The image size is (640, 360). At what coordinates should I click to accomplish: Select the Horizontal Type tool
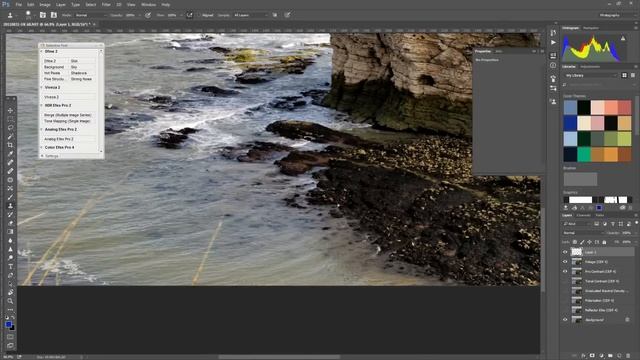tap(10, 267)
